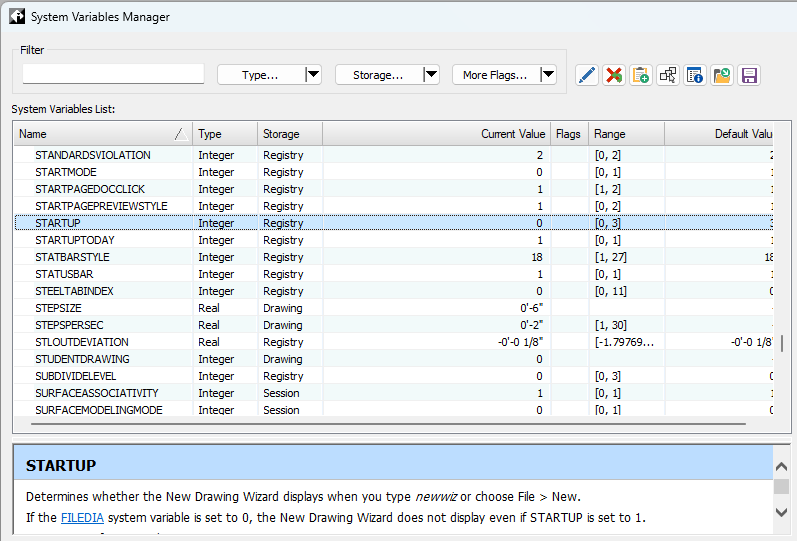Select the STARTPAGEPREVIEWSTYLE variable
This screenshot has height=541, width=797.
click(x=101, y=206)
